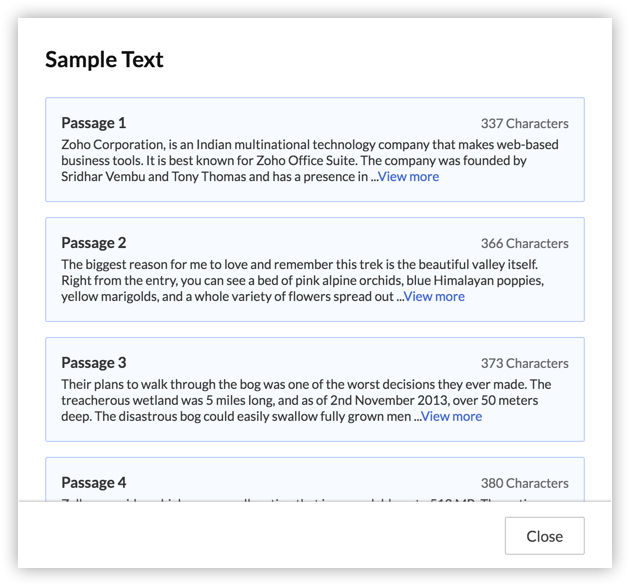Click the Zoho Corporation paragraph in Passage 1
The width and height of the screenshot is (630, 586).
pyautogui.click(x=300, y=161)
